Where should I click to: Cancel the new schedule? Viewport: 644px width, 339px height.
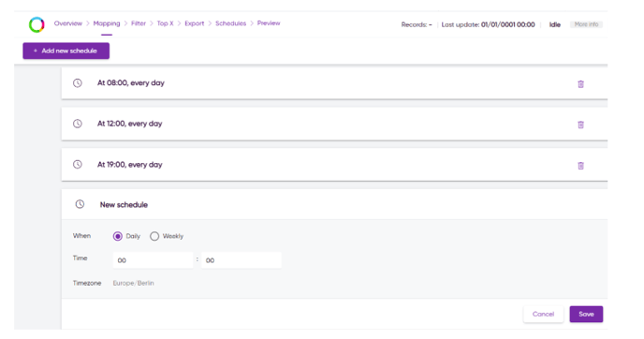[543, 314]
